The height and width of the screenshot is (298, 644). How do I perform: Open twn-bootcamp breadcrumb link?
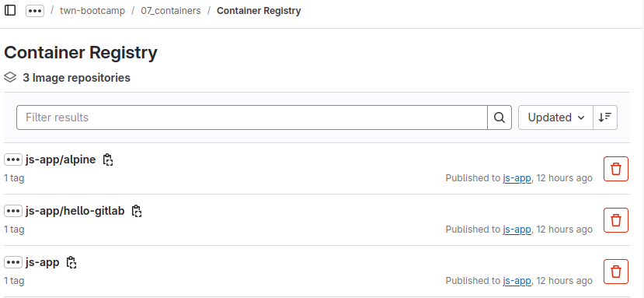pos(92,11)
